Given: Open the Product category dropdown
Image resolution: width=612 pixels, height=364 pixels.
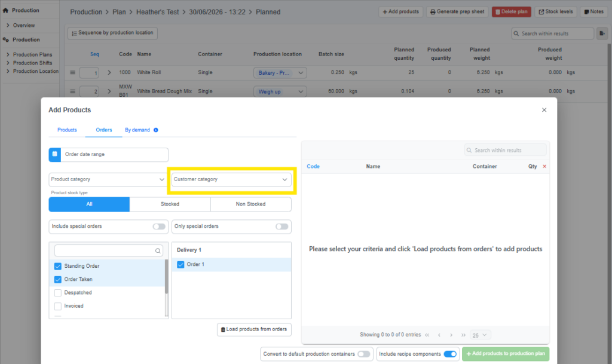Looking at the screenshot, I should click(108, 179).
